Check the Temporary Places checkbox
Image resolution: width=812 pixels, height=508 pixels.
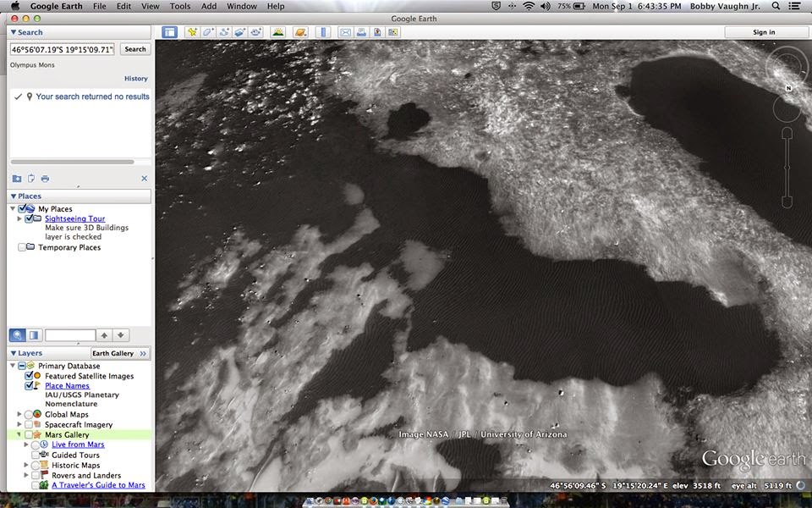[22, 247]
